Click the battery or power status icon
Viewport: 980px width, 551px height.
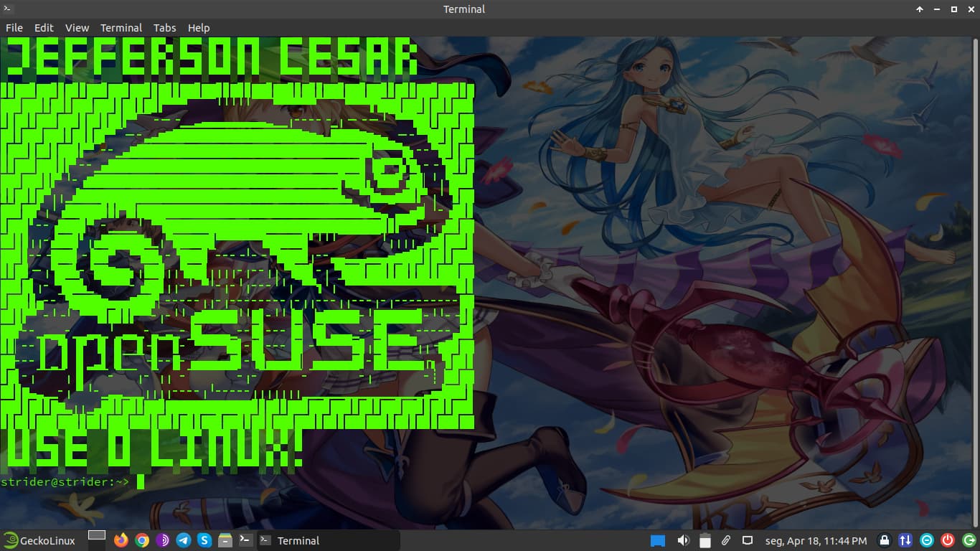click(705, 540)
